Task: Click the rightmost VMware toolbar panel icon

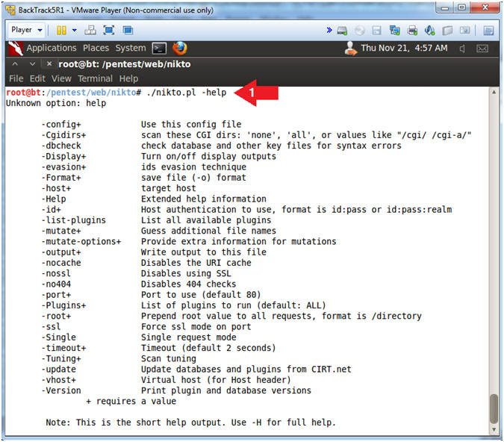Action: point(488,31)
